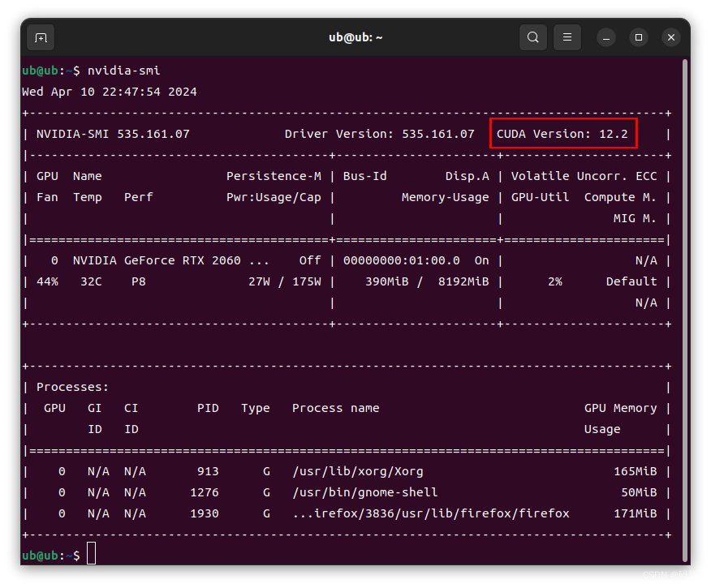Click the Xorg memory usage '165MiB'
This screenshot has width=711, height=588.
pos(636,471)
